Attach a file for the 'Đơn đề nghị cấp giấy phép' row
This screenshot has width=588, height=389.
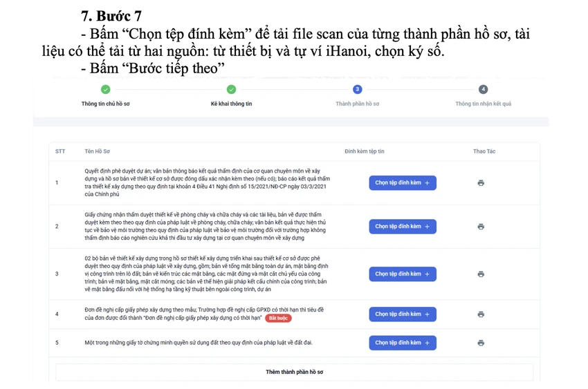coord(403,314)
